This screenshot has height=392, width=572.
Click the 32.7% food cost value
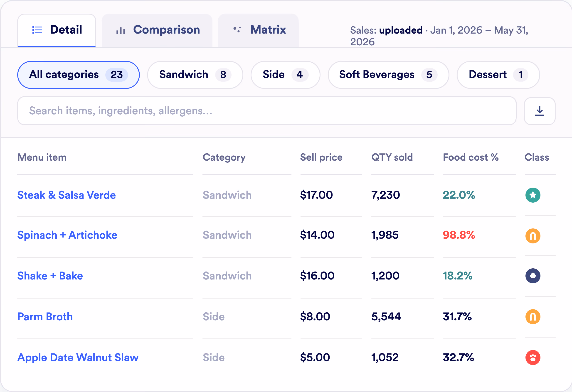(x=458, y=357)
